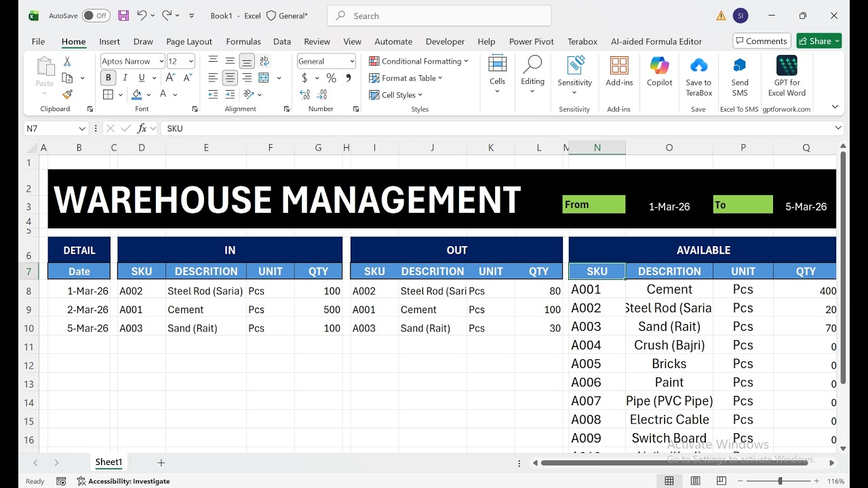Click the Format Painter brush icon
This screenshot has width=868, height=488.
click(67, 94)
